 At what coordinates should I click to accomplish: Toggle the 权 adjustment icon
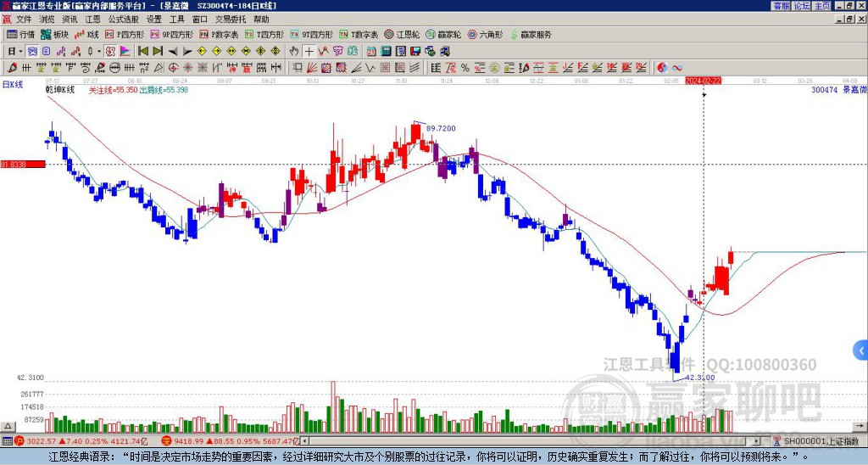(110, 52)
